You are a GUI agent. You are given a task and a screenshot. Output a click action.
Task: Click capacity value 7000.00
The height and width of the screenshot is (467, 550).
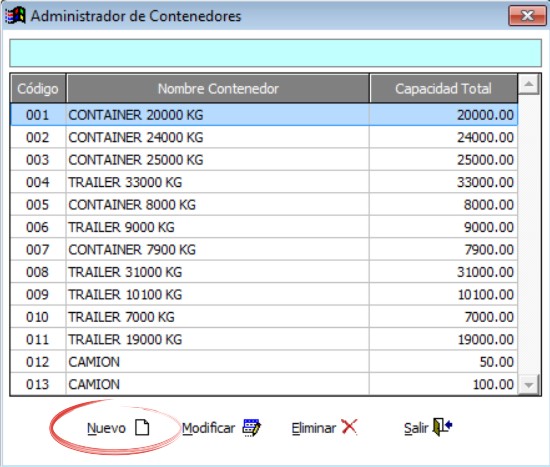(x=489, y=317)
